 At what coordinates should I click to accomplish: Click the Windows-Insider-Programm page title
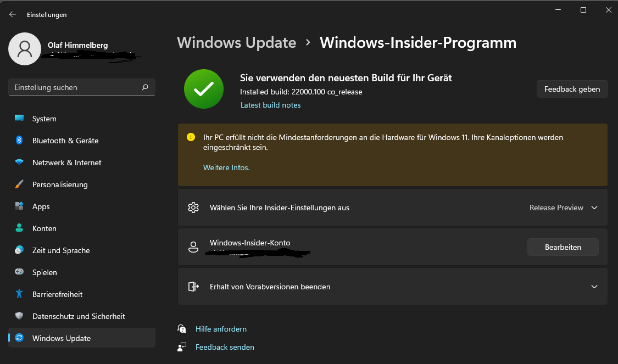click(418, 42)
